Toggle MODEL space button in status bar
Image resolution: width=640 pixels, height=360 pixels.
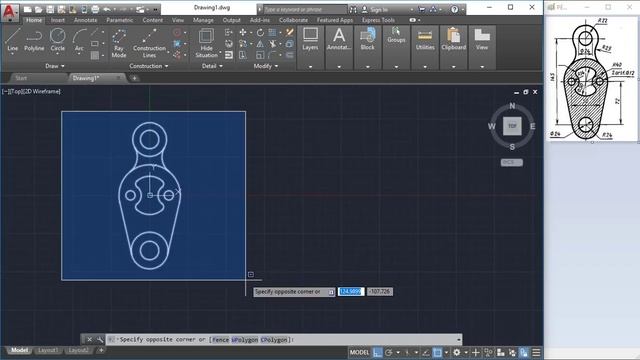click(x=359, y=352)
